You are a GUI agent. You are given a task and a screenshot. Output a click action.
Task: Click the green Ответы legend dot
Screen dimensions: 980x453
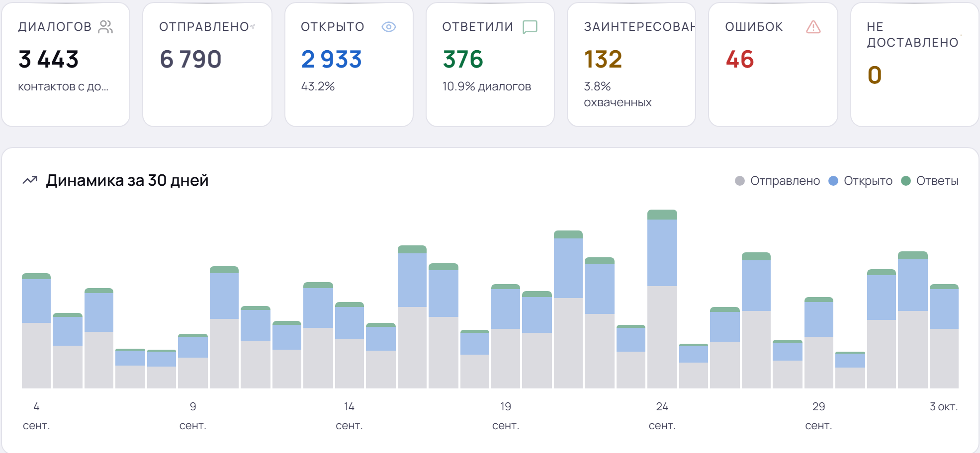pyautogui.click(x=906, y=181)
